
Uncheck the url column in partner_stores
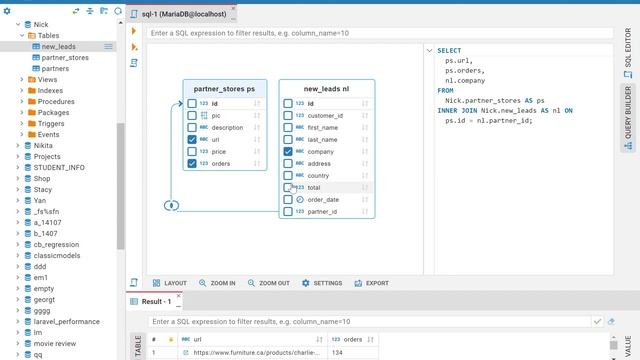192,140
